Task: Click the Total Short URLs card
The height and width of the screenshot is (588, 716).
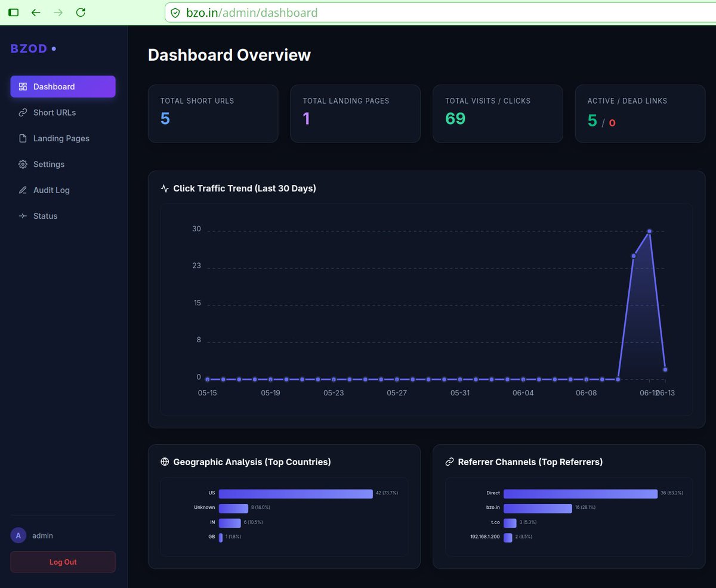Action: (x=213, y=113)
